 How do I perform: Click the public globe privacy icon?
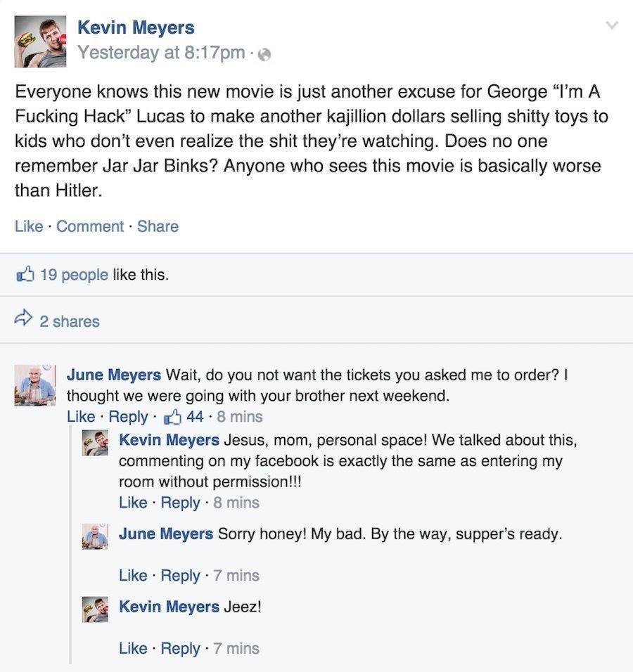pos(265,54)
